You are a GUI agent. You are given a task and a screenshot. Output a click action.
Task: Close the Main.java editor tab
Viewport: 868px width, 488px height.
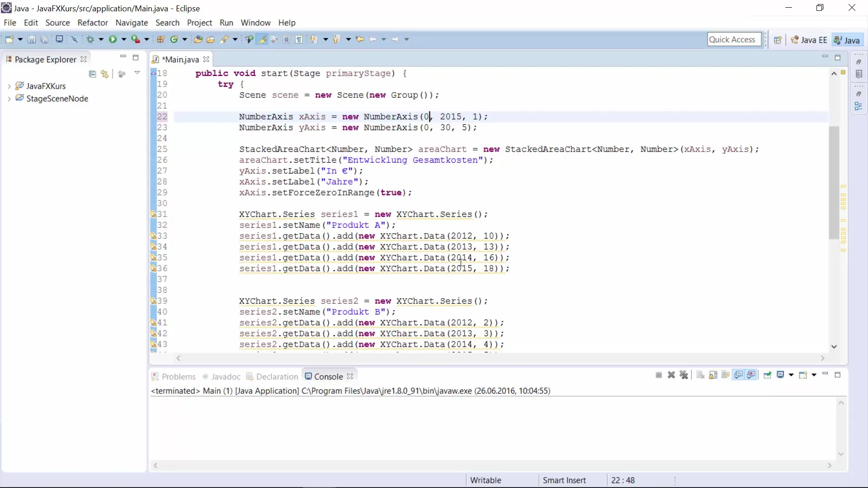(x=206, y=59)
